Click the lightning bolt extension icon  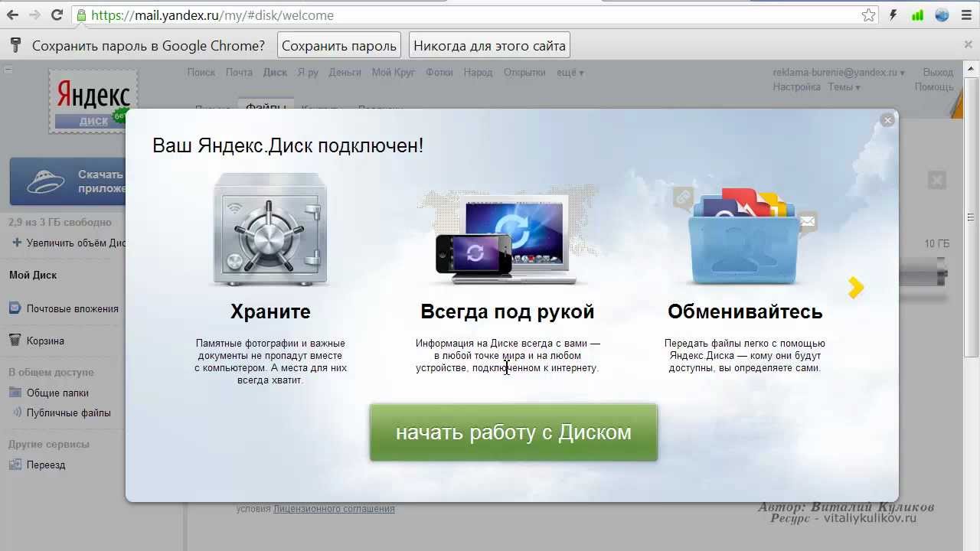pos(893,15)
